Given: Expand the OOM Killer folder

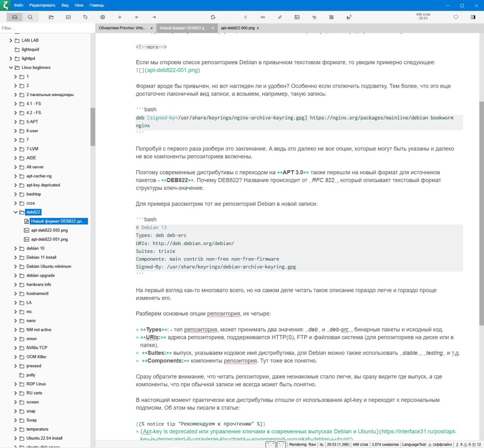Looking at the screenshot, I should click(16, 357).
